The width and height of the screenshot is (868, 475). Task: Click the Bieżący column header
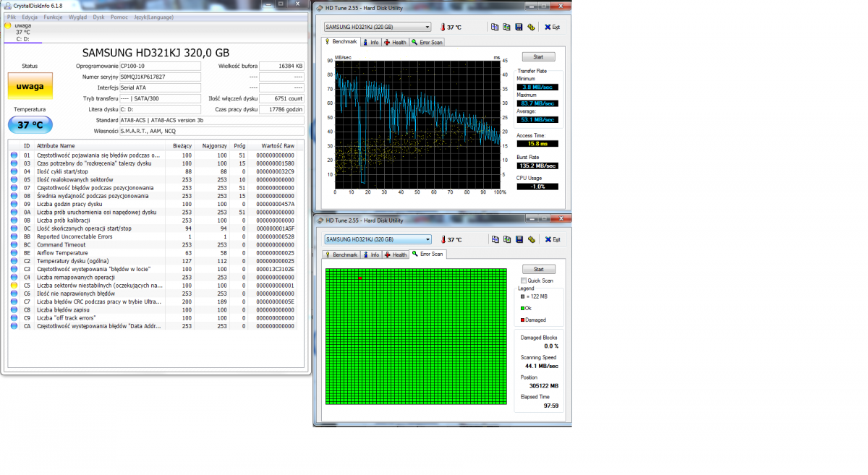(181, 145)
